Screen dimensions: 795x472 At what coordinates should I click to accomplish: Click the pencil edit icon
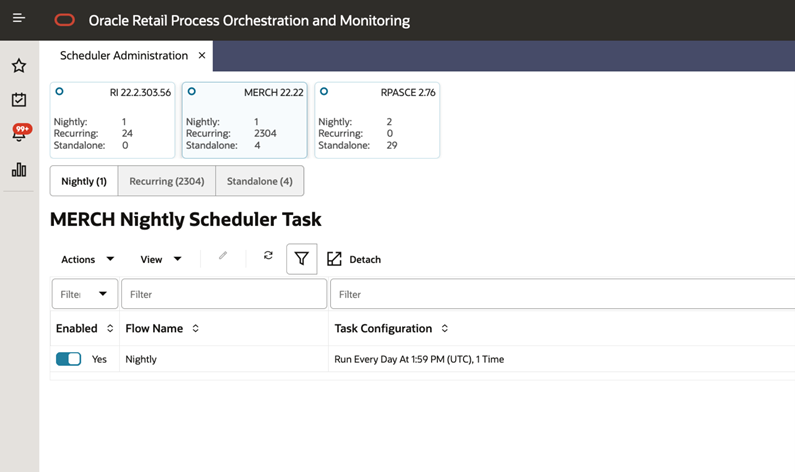click(223, 256)
